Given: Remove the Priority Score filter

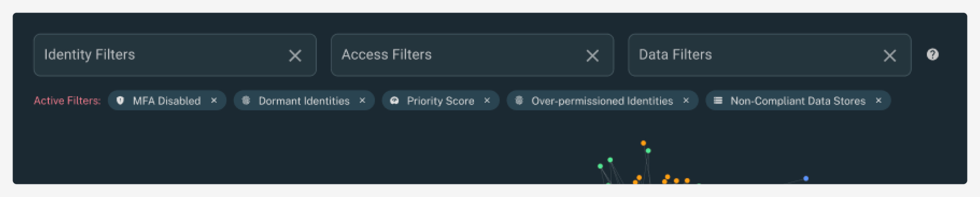Looking at the screenshot, I should 487,100.
